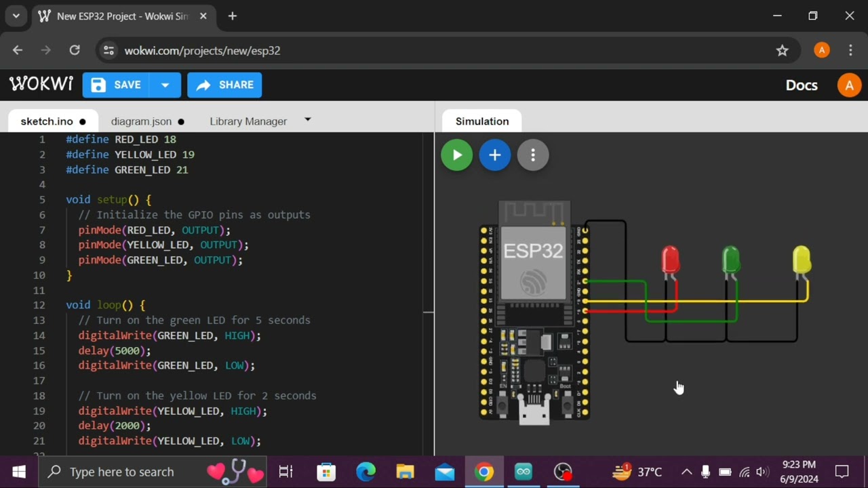
Task: Close the New ESP32 Project tab
Action: tap(203, 16)
